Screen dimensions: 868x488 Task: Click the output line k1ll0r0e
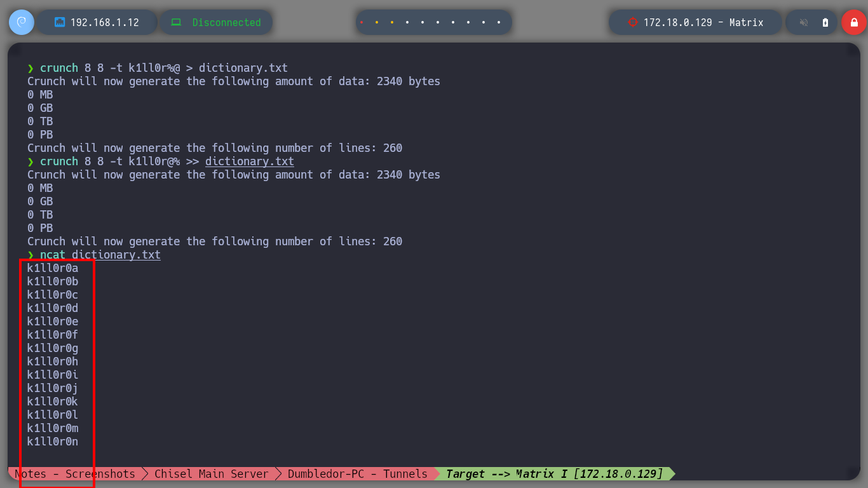(53, 322)
